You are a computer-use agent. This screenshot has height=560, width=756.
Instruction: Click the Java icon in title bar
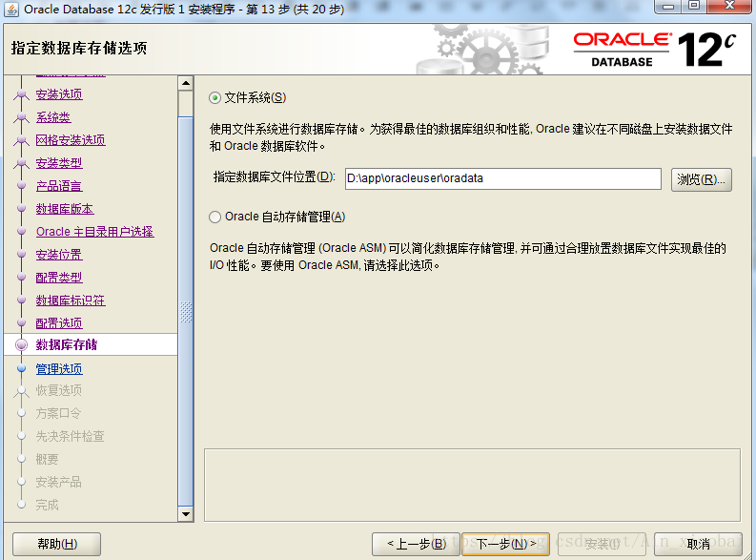11,10
